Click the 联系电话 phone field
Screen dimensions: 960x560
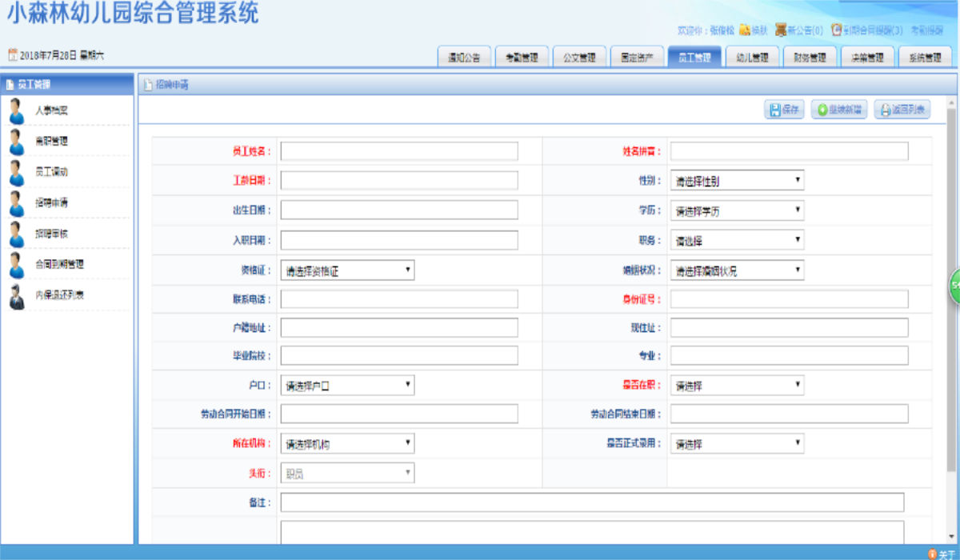[x=399, y=299]
